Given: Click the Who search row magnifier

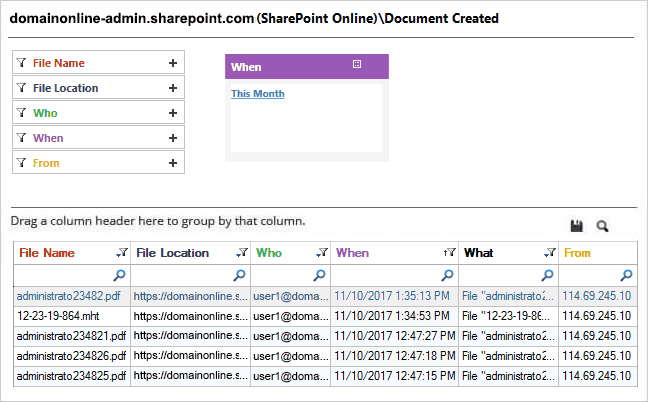Looking at the screenshot, I should (x=319, y=275).
